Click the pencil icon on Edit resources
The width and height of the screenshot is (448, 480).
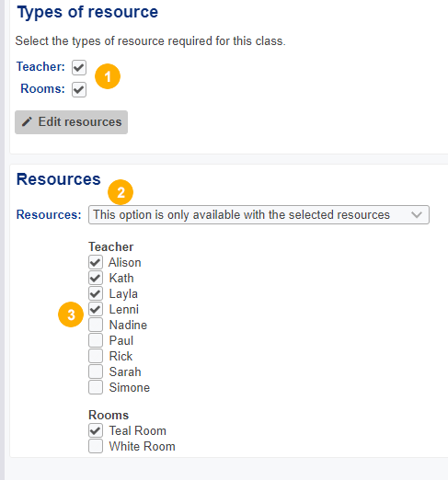[27, 122]
